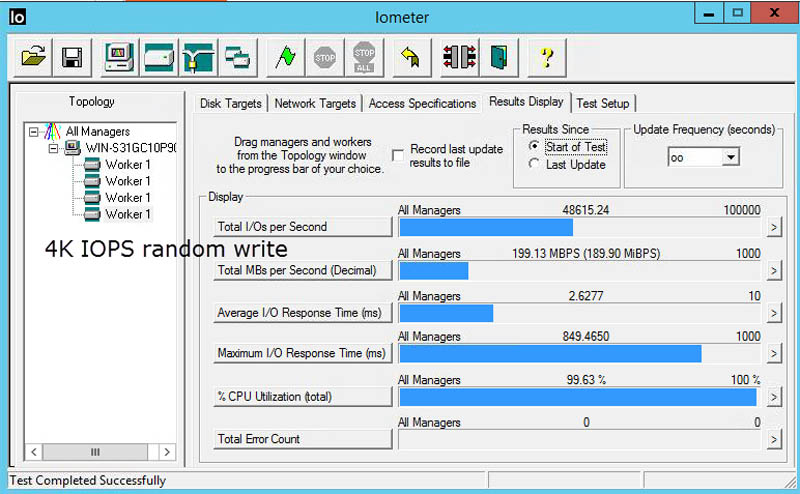The width and height of the screenshot is (800, 494).
Task: Click Average I/O Response Time button
Action: (x=303, y=313)
